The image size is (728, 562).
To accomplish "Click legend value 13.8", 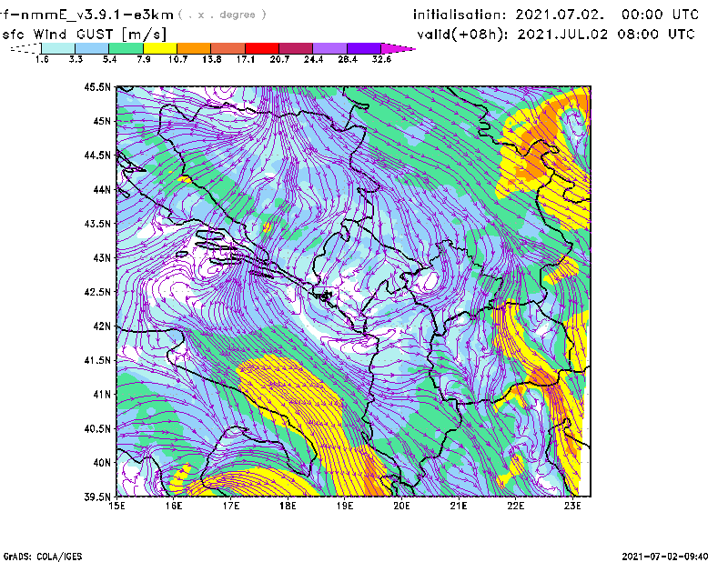I will pos(212,59).
